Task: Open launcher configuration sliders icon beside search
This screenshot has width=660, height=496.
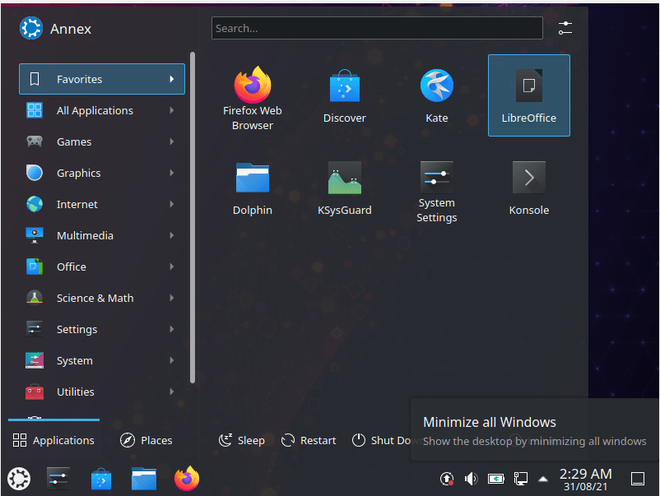Action: tap(565, 28)
